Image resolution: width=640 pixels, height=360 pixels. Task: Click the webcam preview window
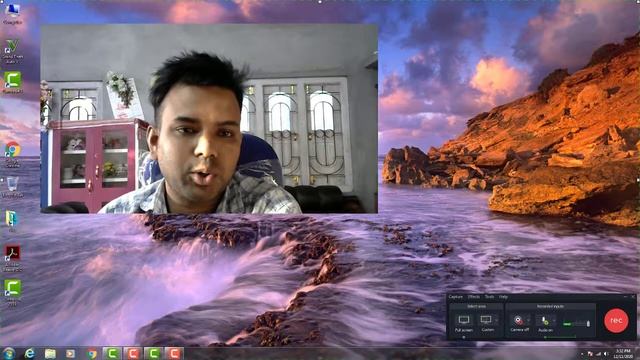209,118
